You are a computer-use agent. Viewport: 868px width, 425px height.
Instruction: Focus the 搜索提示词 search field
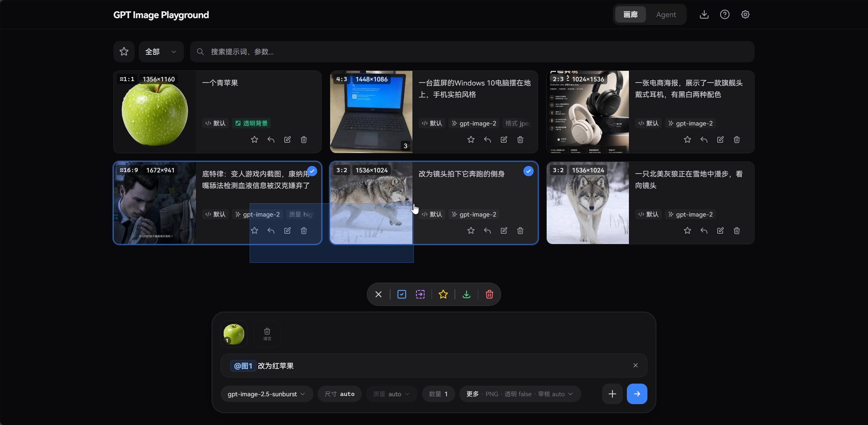click(472, 52)
